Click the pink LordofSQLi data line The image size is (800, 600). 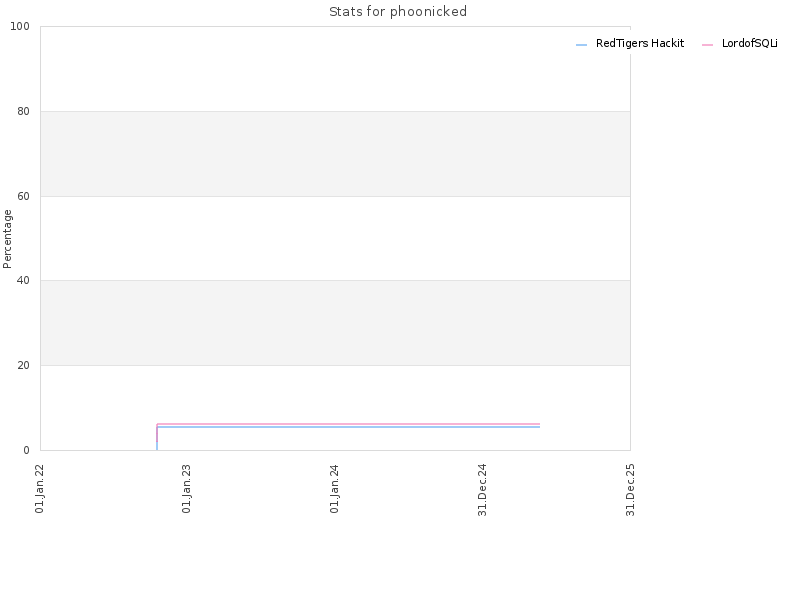348,424
